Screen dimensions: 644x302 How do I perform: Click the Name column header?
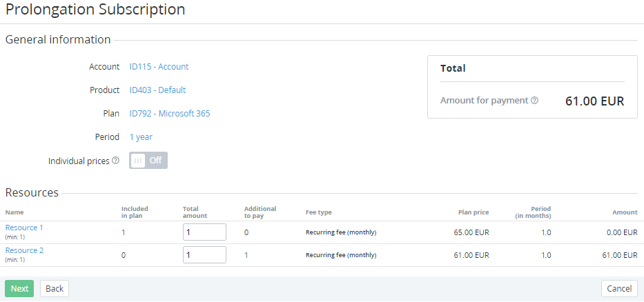pyautogui.click(x=14, y=212)
